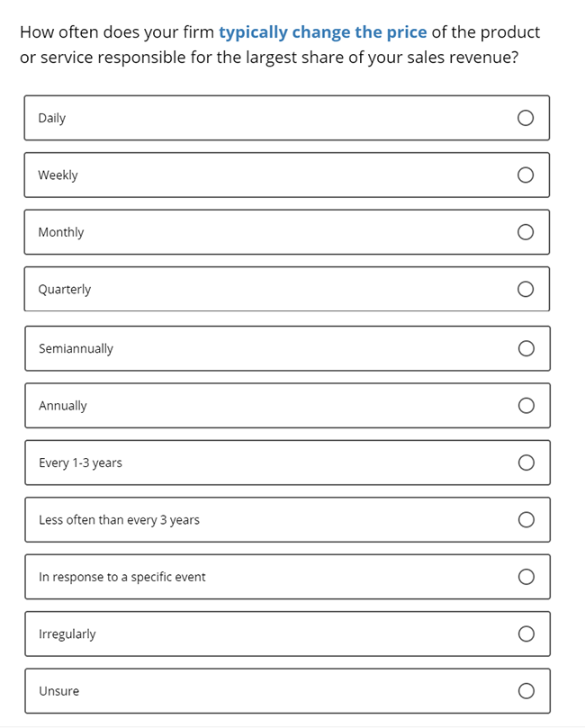Click the Daily option label text
This screenshot has width=585, height=728.
(51, 119)
